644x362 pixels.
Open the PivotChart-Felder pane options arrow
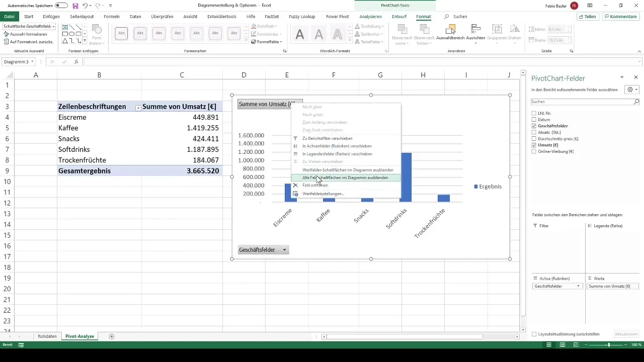click(622, 77)
